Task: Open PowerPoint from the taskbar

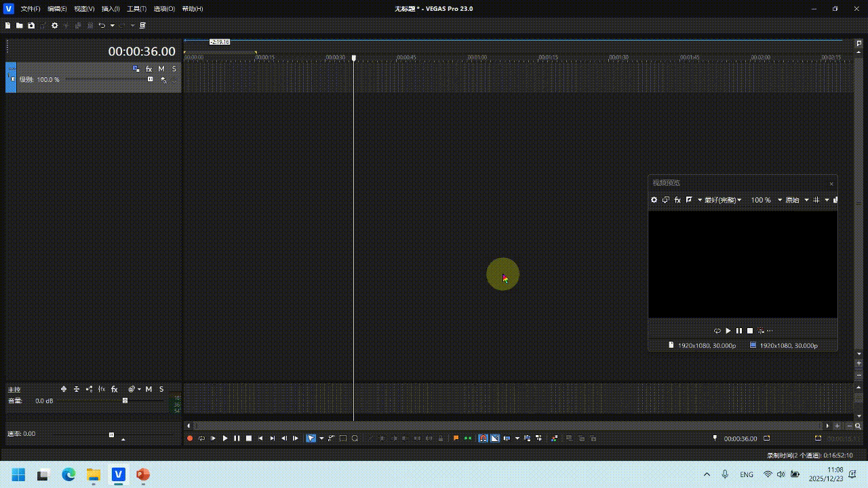Action: pos(142,474)
